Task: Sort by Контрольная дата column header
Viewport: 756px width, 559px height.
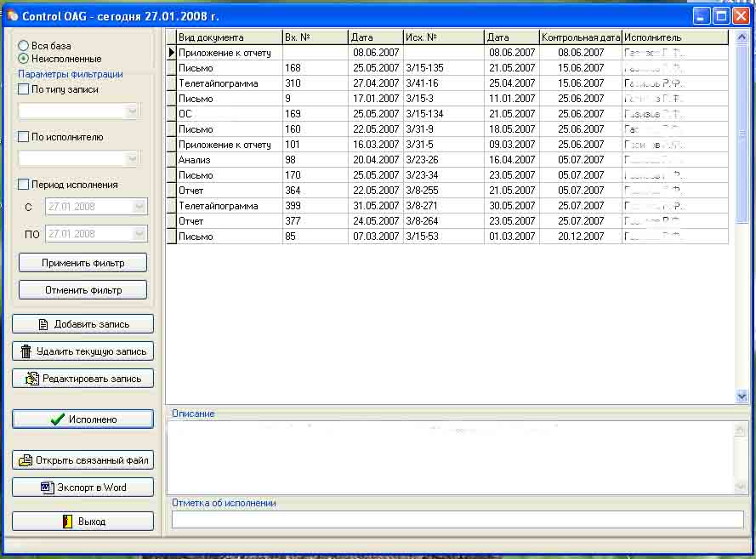Action: tap(580, 37)
